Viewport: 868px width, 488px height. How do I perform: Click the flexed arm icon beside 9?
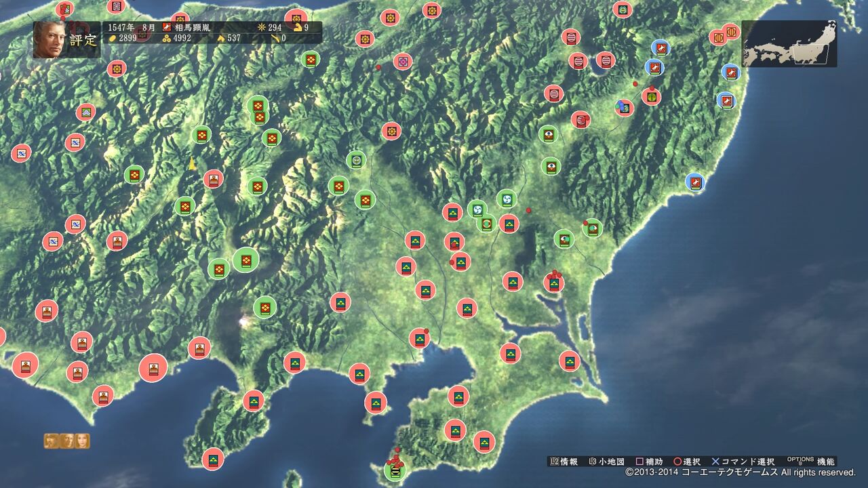pyautogui.click(x=298, y=28)
